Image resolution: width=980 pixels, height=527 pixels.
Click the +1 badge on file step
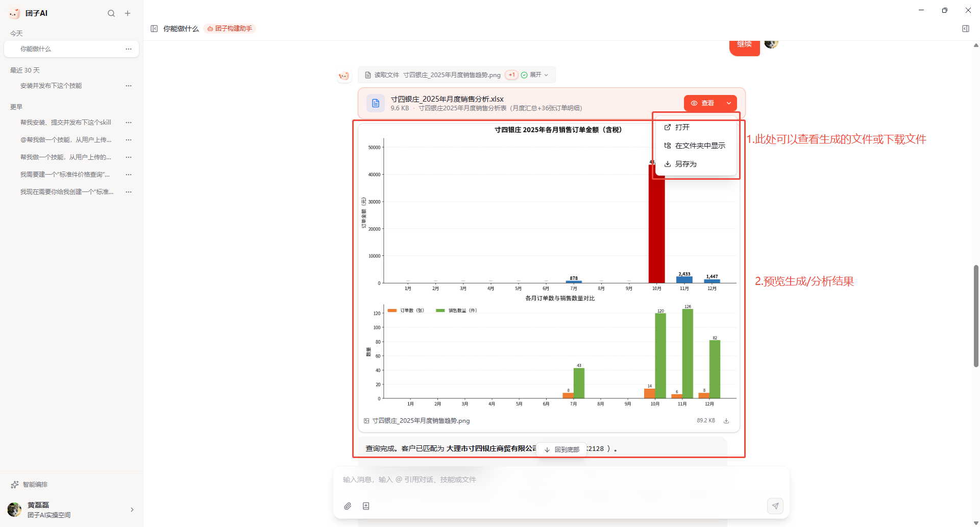point(511,75)
